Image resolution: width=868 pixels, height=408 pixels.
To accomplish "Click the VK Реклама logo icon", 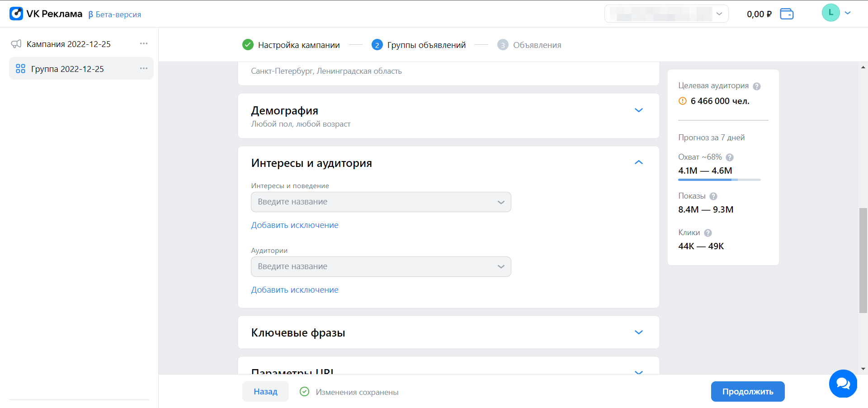I will (16, 14).
